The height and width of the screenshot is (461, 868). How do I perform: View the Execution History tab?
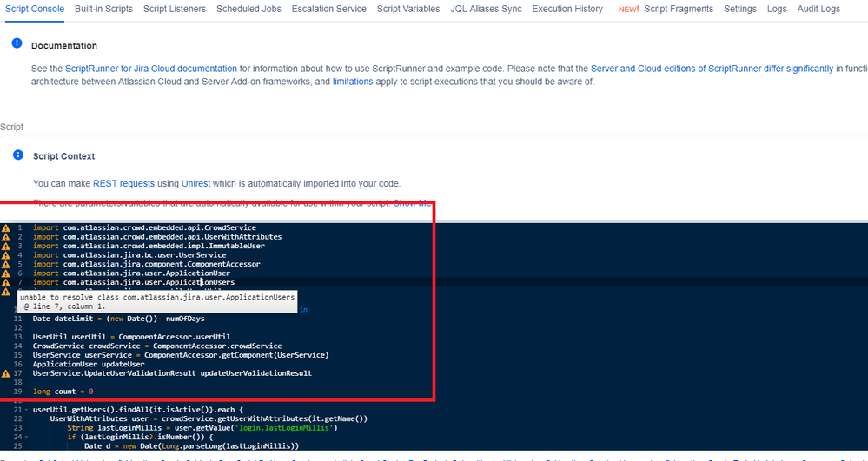click(x=567, y=9)
